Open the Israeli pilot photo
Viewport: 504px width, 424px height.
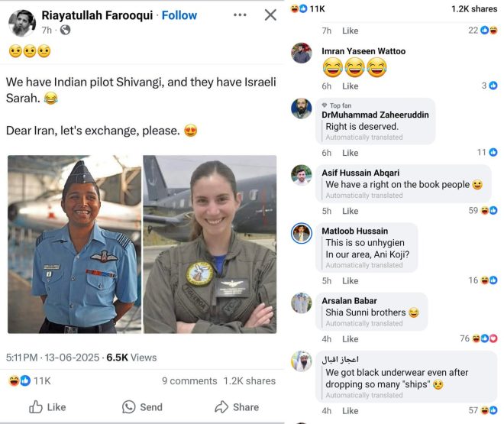pyautogui.click(x=210, y=244)
